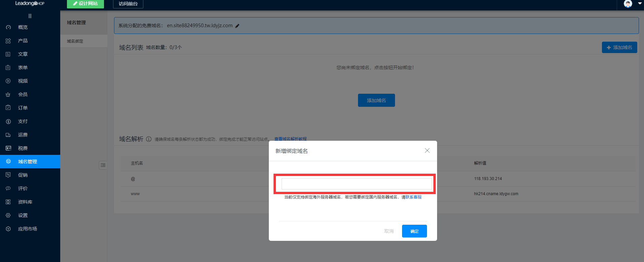The image size is (644, 262).
Task: Click the 产品 grid icon in sidebar
Action: pos(8,41)
